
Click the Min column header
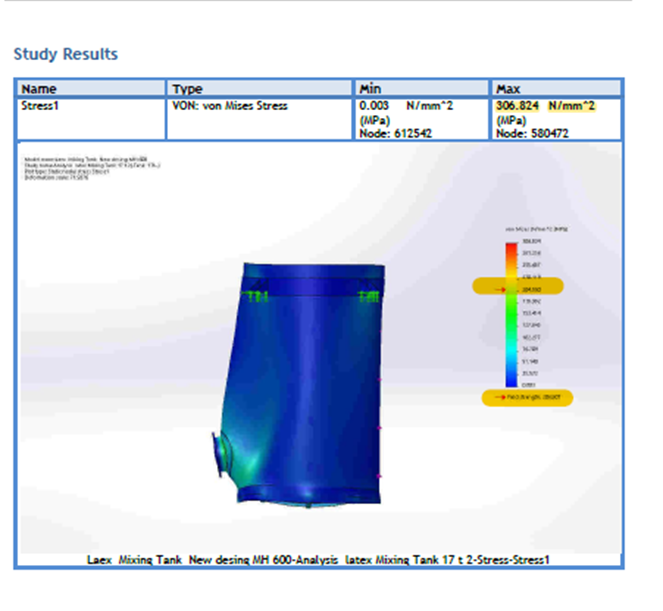[371, 89]
